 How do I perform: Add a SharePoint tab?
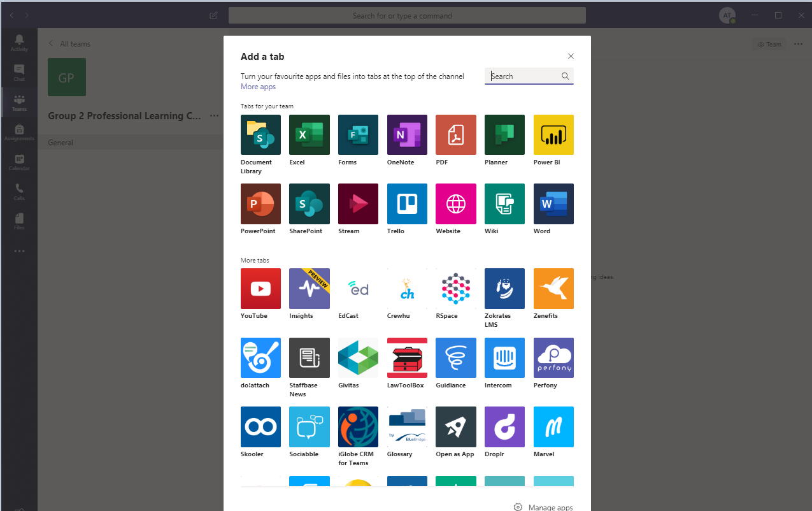pyautogui.click(x=310, y=204)
